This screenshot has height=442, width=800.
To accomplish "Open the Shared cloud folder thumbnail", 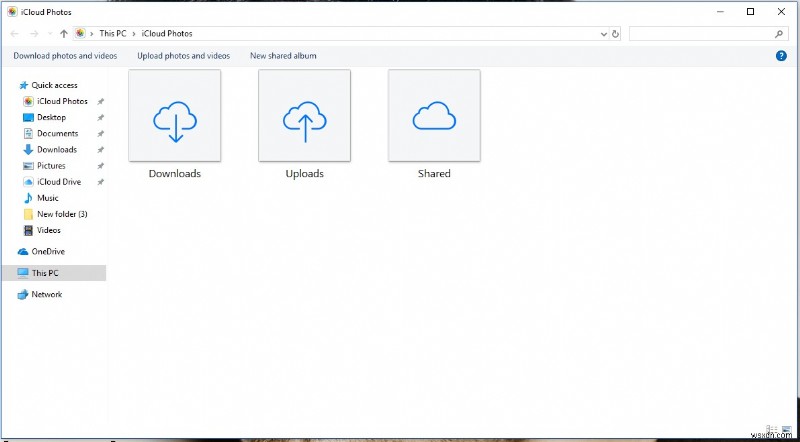I will [x=434, y=115].
